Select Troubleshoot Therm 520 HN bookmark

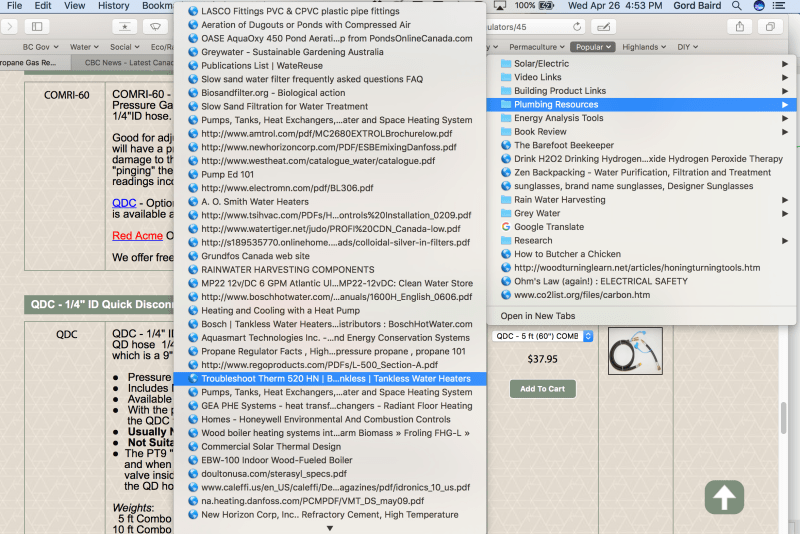click(x=335, y=379)
